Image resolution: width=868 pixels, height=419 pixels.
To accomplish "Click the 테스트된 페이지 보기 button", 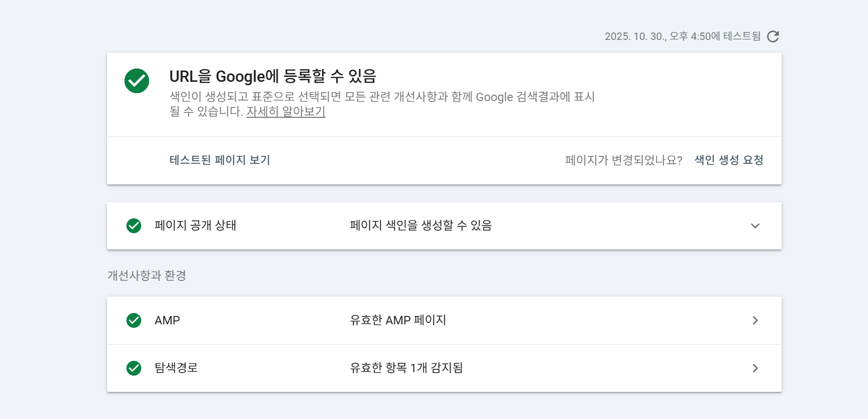I will [x=219, y=160].
